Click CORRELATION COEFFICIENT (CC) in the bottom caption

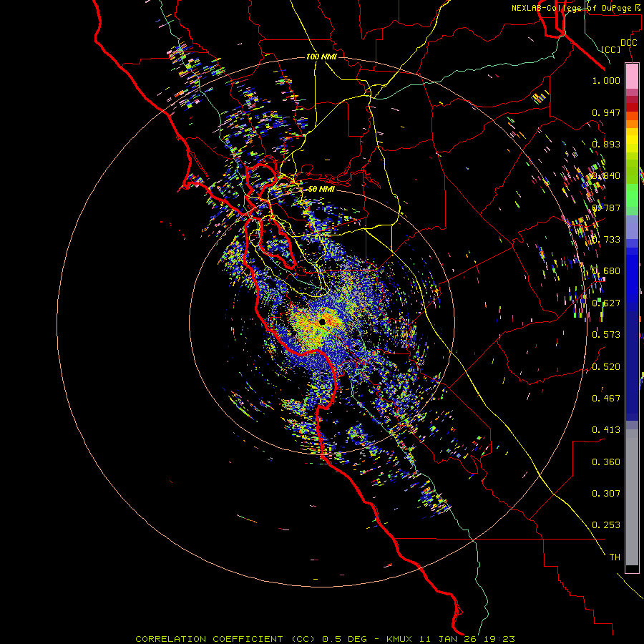click(x=225, y=639)
